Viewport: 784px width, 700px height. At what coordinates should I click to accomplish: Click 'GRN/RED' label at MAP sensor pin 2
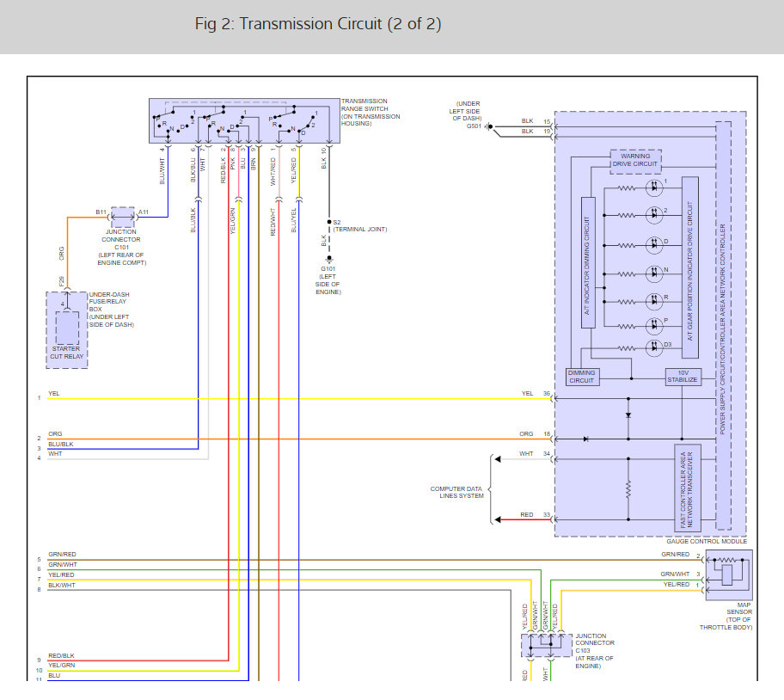click(x=676, y=554)
